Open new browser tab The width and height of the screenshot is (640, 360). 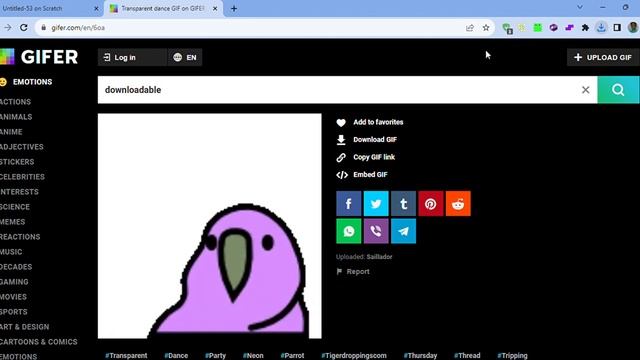[234, 9]
